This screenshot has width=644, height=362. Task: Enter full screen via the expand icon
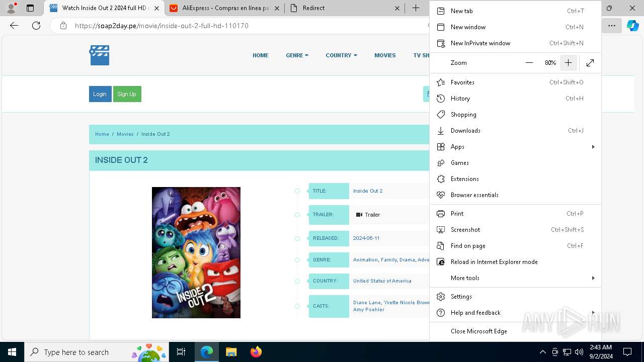(x=590, y=63)
